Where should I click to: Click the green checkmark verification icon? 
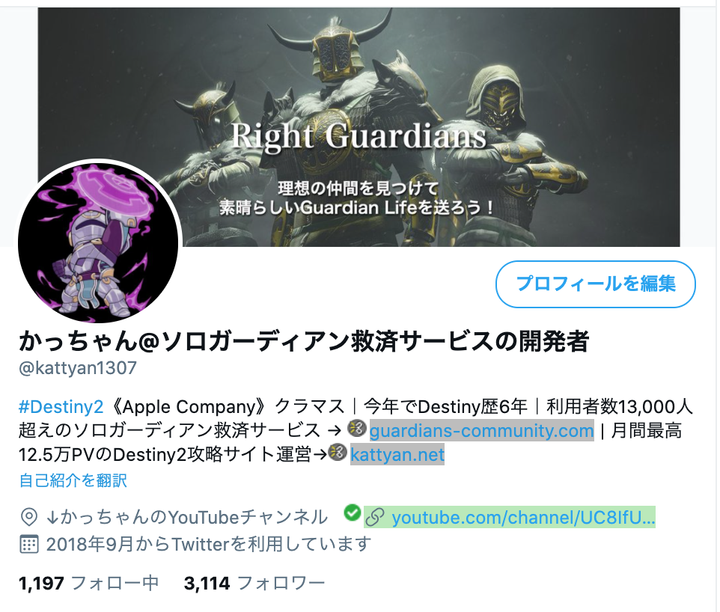click(352, 513)
